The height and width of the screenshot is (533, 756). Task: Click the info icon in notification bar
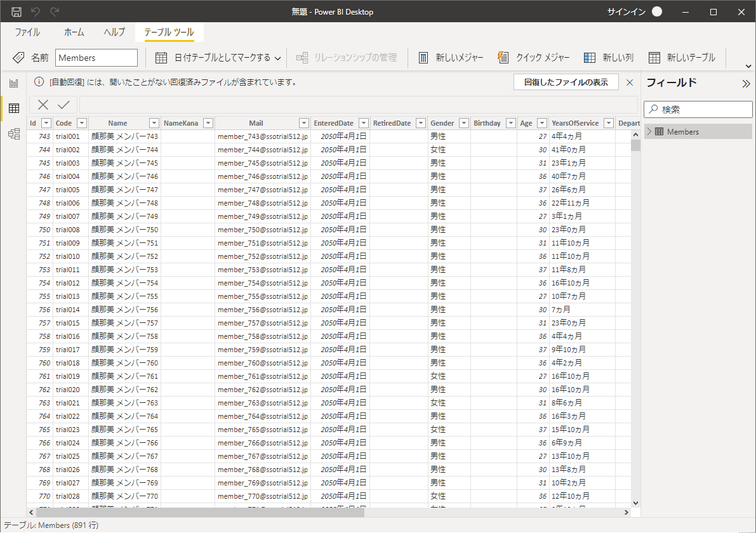pos(39,82)
